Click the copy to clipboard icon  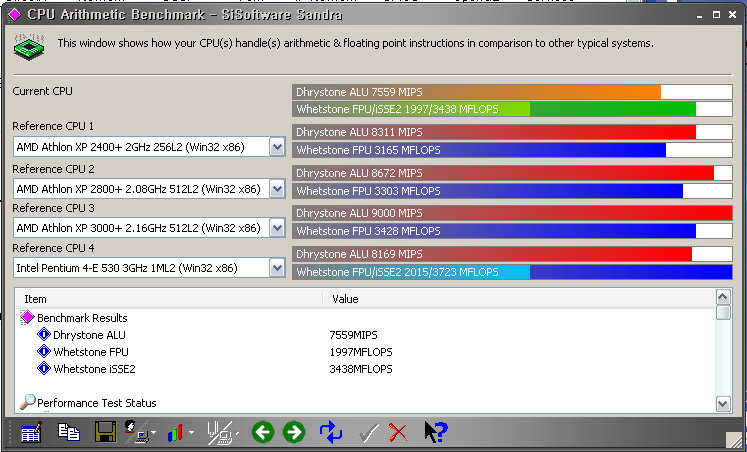(69, 432)
